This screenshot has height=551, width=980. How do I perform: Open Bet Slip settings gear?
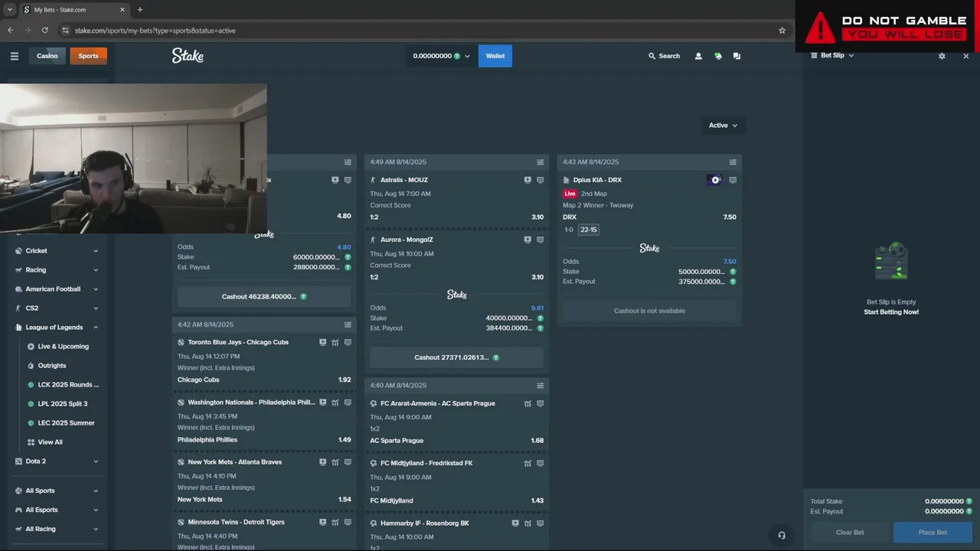tap(942, 56)
